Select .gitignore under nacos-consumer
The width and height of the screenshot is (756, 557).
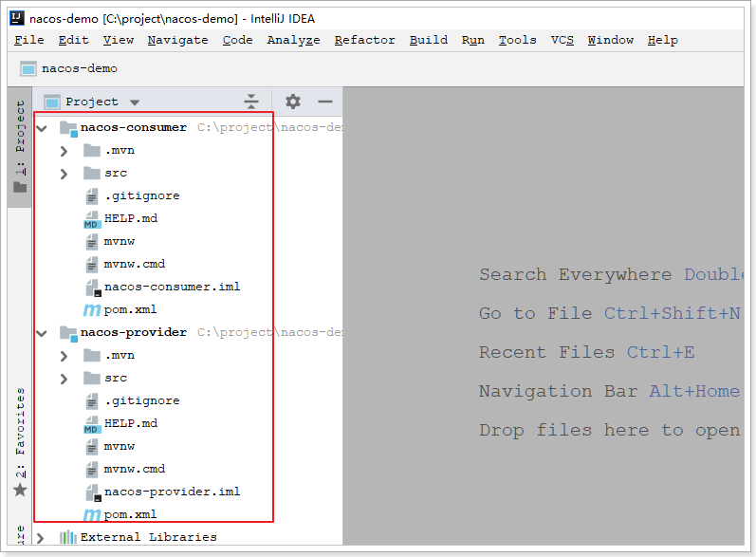click(x=141, y=195)
